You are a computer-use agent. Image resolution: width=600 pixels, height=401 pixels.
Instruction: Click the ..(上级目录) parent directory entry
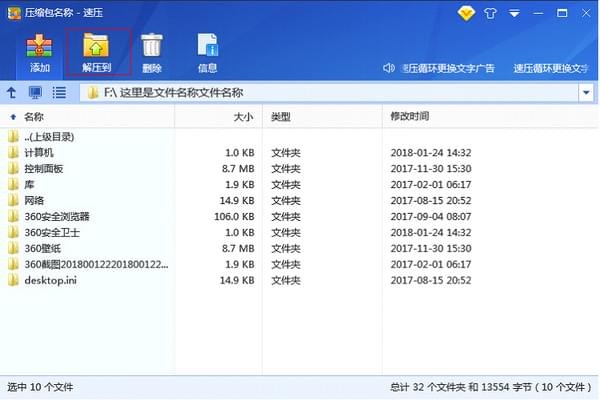[x=50, y=137]
